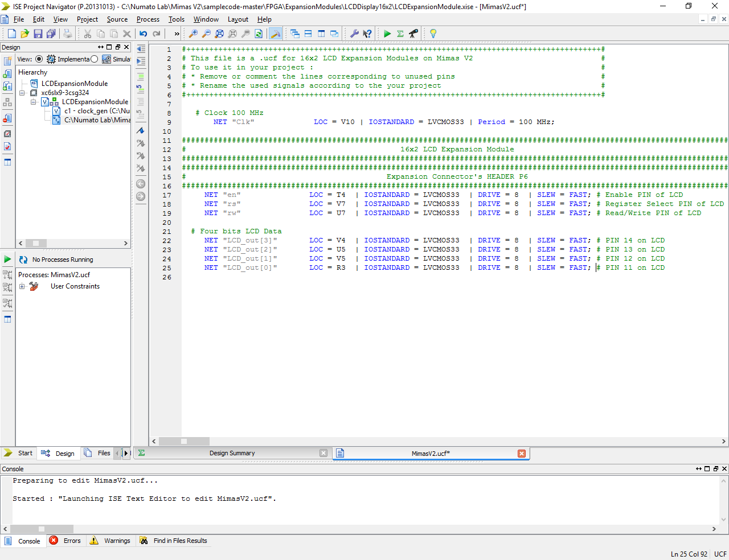Select the Simulation view radio button

point(94,59)
